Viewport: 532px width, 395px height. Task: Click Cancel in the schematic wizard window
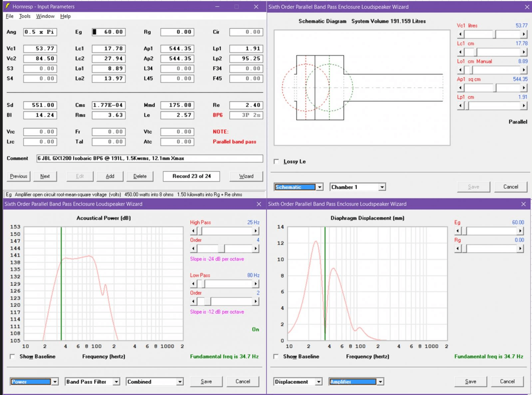[x=511, y=187]
